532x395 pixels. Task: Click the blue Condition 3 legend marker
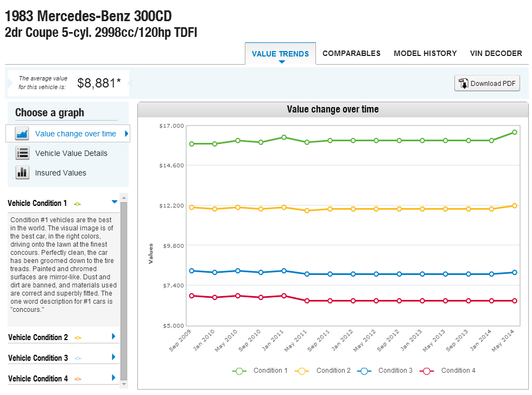coord(364,371)
